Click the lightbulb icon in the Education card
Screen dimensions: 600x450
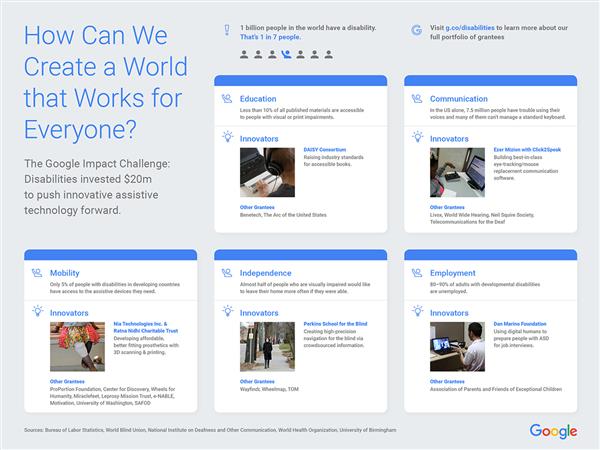coord(228,137)
